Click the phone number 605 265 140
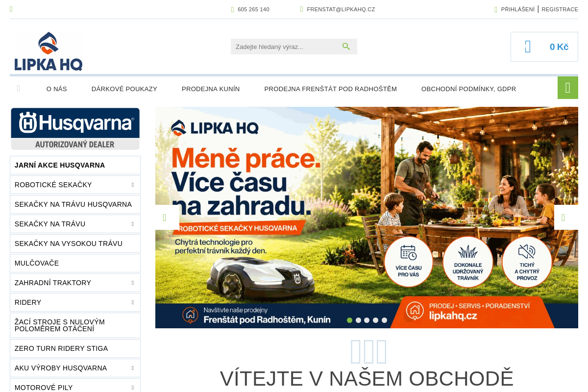 click(x=253, y=9)
